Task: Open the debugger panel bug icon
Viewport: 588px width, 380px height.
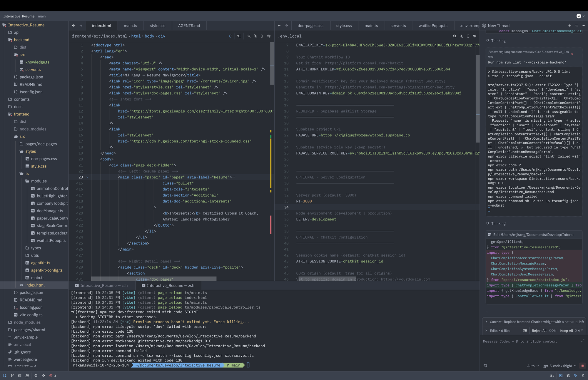Action: [x=568, y=376]
